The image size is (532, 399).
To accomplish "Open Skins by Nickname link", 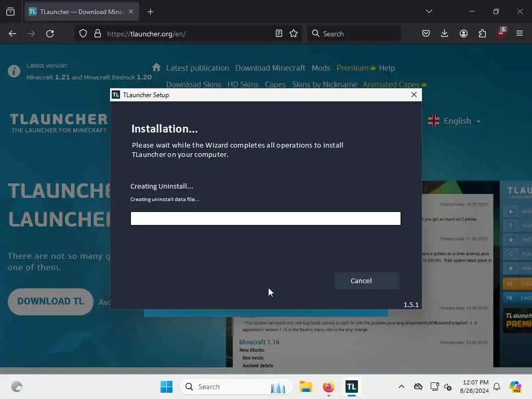I will (x=325, y=84).
